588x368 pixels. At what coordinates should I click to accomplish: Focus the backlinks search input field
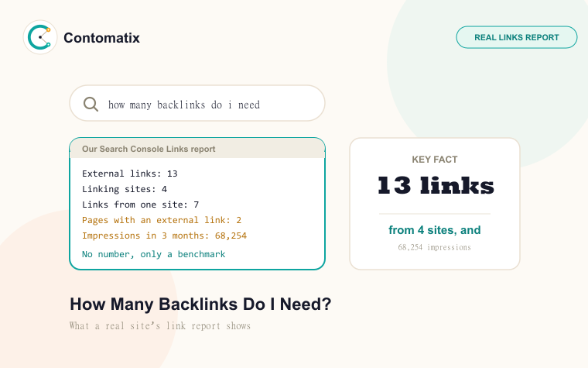click(197, 103)
